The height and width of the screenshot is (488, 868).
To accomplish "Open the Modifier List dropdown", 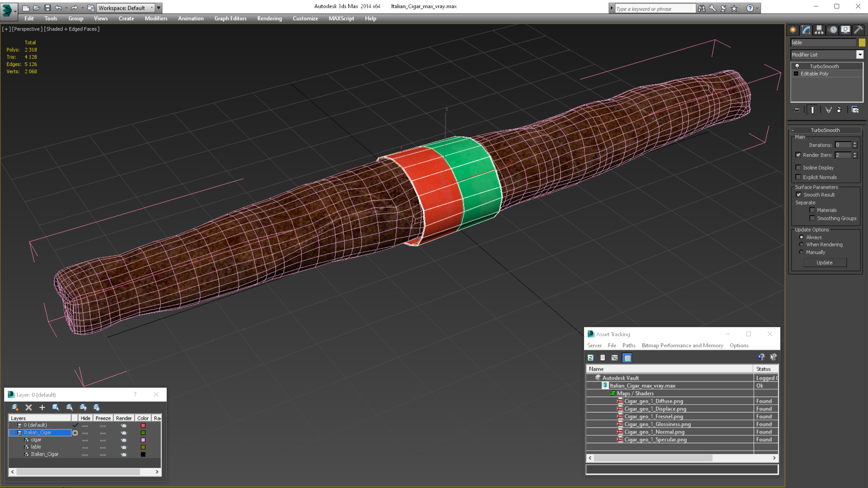I will pos(860,55).
